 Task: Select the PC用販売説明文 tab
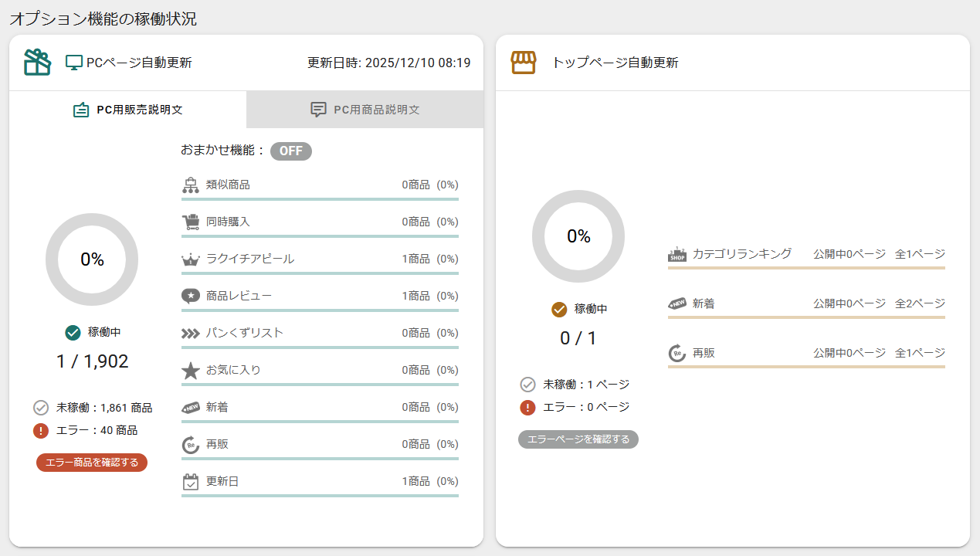(x=128, y=110)
